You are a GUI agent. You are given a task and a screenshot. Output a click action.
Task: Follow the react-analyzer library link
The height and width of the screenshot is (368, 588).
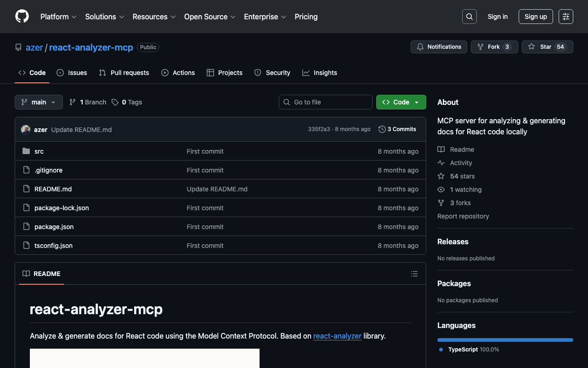[337, 336]
